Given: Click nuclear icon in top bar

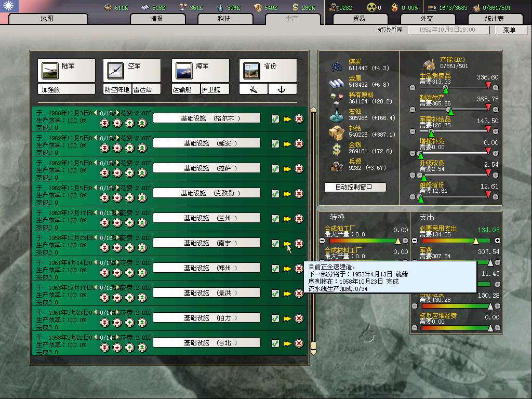Looking at the screenshot, I should (x=371, y=7).
